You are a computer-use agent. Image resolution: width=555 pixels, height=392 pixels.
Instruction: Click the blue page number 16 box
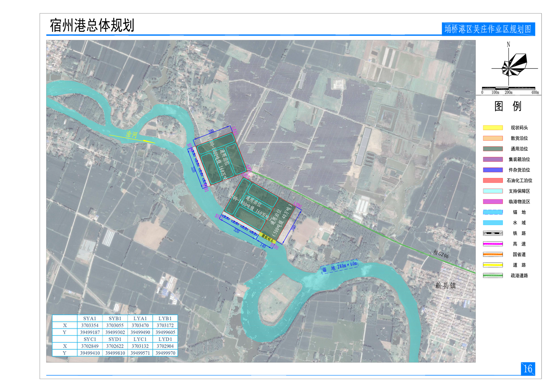point(528,369)
